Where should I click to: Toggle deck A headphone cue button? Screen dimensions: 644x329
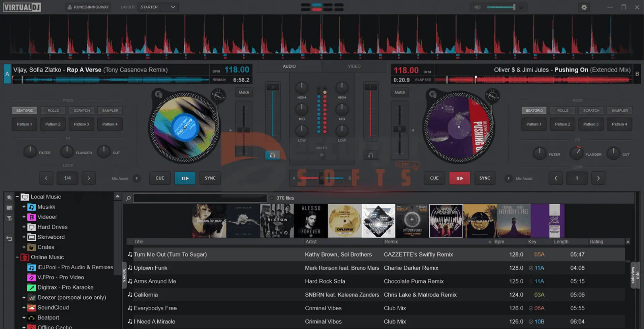tap(272, 155)
